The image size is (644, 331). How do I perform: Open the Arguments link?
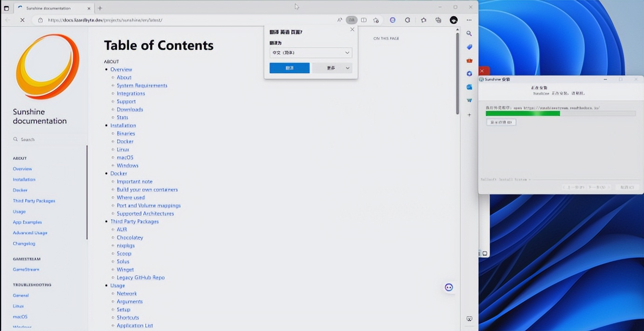pyautogui.click(x=130, y=302)
